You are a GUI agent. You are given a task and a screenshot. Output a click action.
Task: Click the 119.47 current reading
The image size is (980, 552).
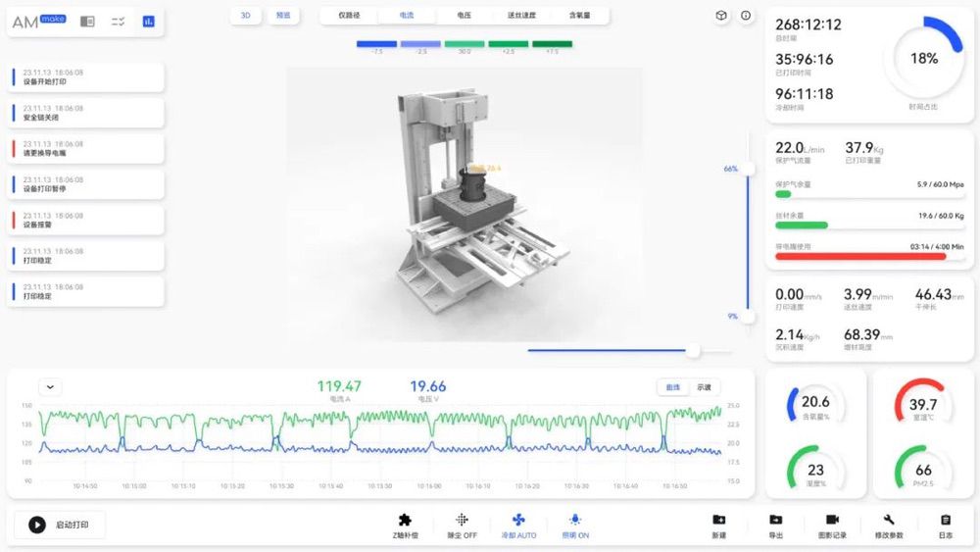[x=339, y=386]
